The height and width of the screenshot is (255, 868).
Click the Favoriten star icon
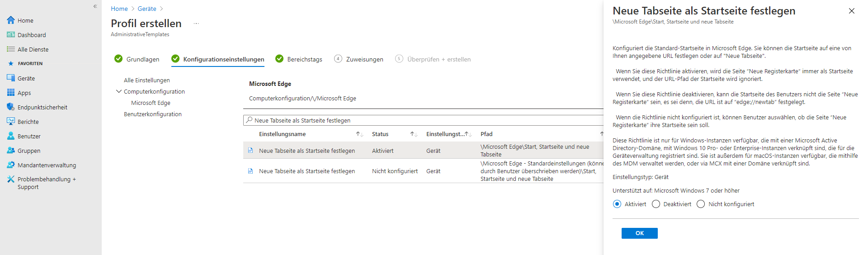tap(11, 64)
